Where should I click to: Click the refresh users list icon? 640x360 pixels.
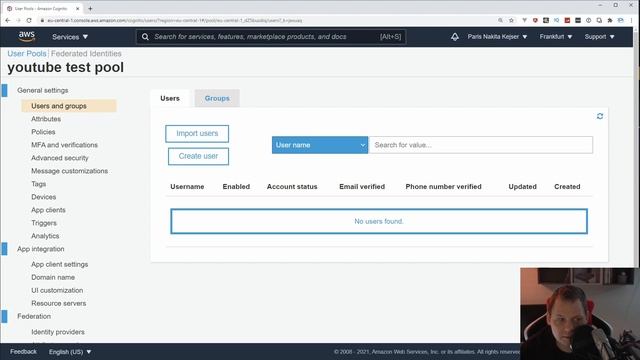[x=600, y=116]
